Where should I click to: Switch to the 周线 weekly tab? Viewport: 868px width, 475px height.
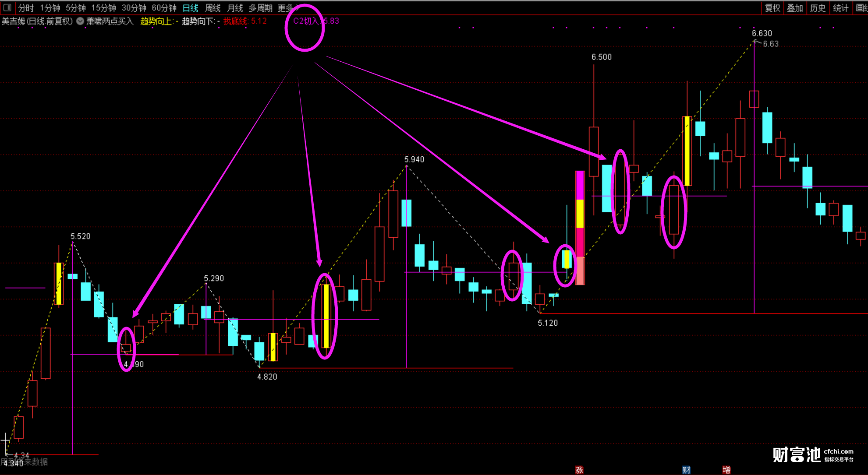point(213,8)
